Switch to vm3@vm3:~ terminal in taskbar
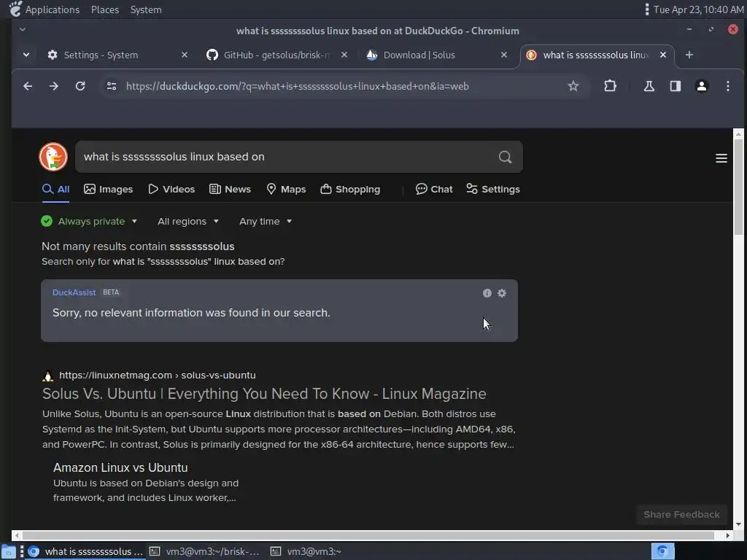 pos(306,552)
